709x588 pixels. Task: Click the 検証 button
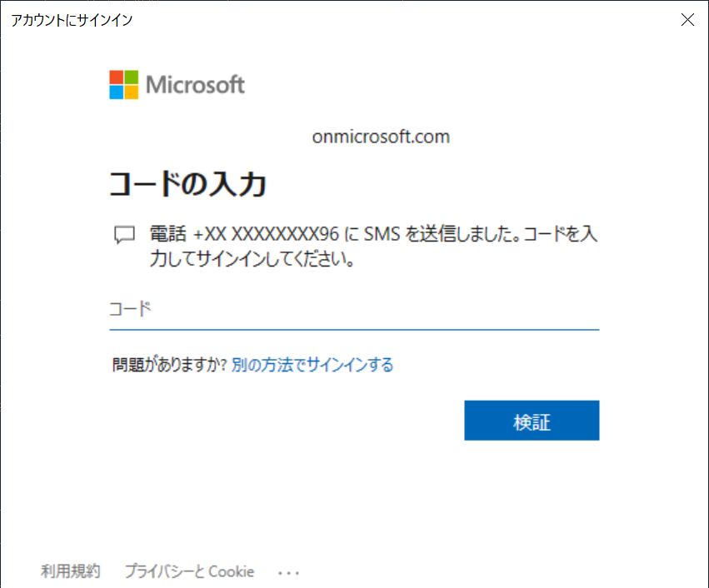coord(532,421)
